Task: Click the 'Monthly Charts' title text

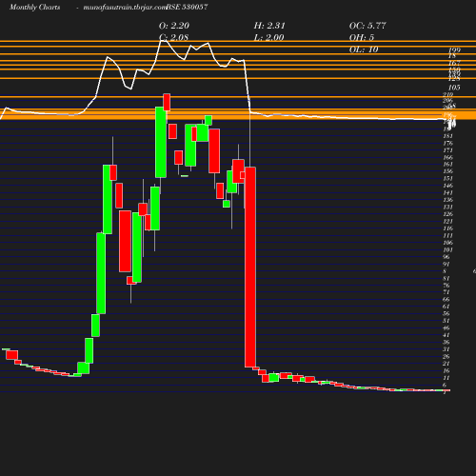Action: (34, 7)
